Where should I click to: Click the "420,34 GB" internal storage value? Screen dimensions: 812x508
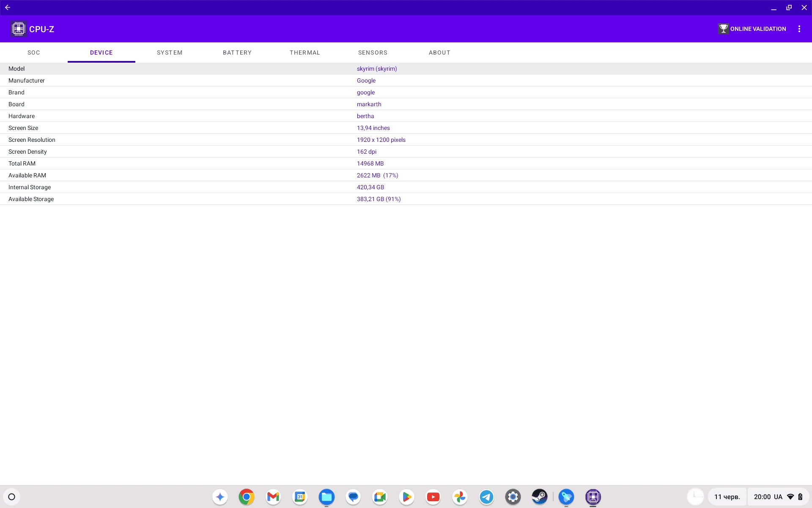click(x=370, y=187)
